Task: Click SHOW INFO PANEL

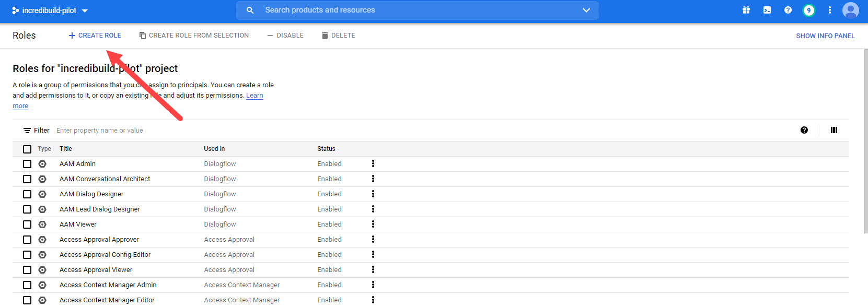Action: point(825,36)
